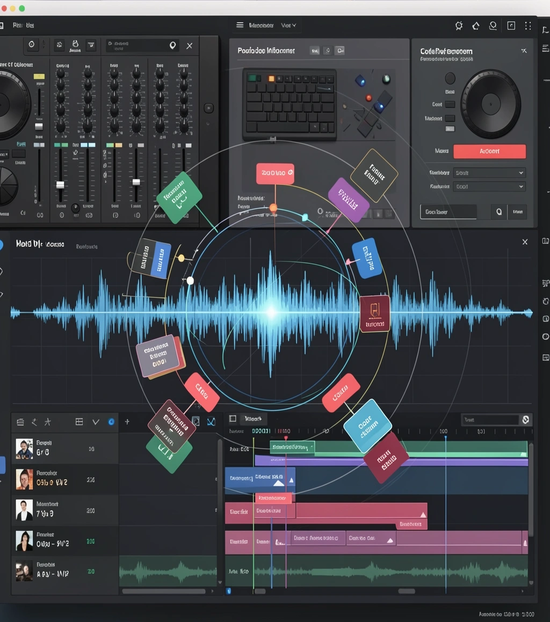Click the red Aoooort button in right panel
The image size is (550, 622).
(x=489, y=152)
